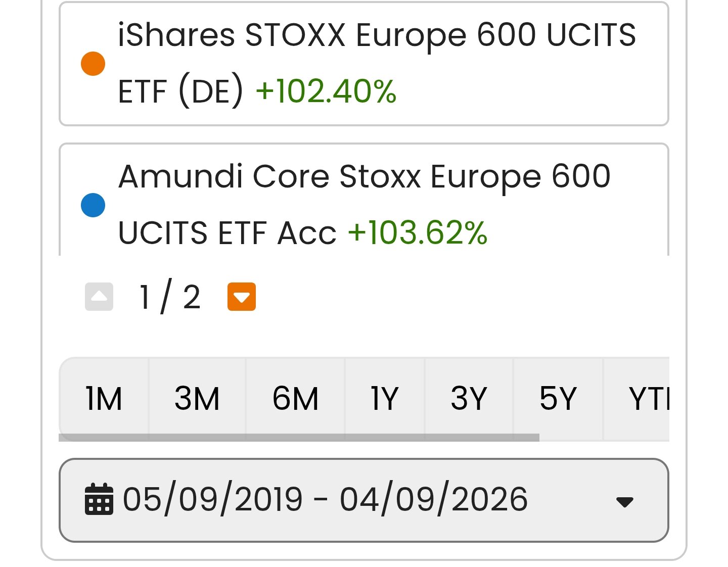This screenshot has width=728, height=567.
Task: Click the 1 / 2 page indicator
Action: (170, 297)
